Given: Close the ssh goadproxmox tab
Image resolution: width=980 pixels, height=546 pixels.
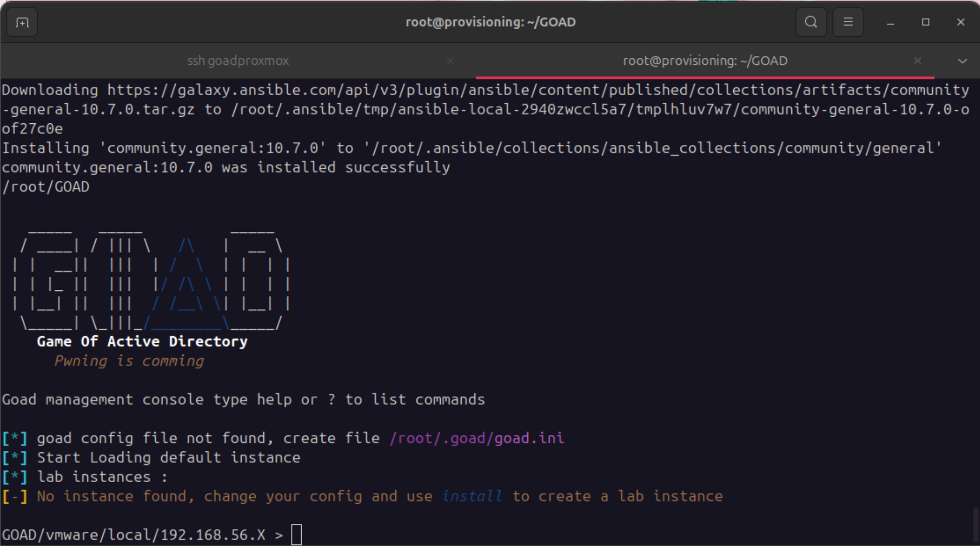Looking at the screenshot, I should pos(451,61).
